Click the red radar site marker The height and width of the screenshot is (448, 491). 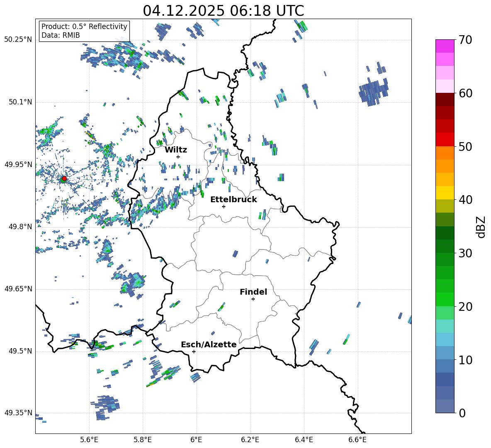point(64,179)
